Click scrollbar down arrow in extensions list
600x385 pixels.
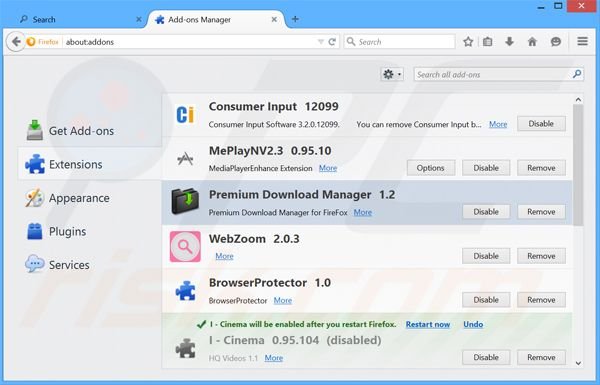pyautogui.click(x=578, y=363)
